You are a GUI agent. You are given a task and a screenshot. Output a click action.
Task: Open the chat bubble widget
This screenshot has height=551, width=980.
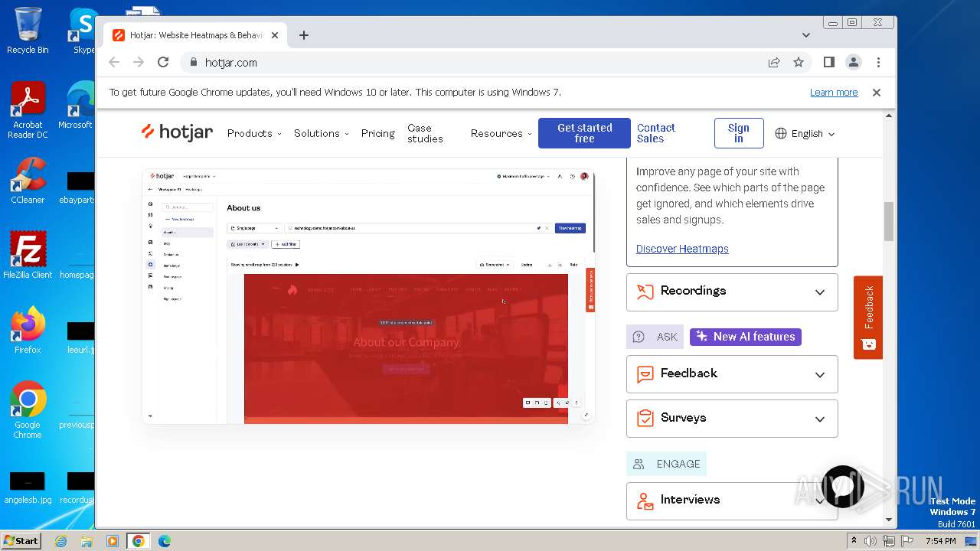(842, 487)
